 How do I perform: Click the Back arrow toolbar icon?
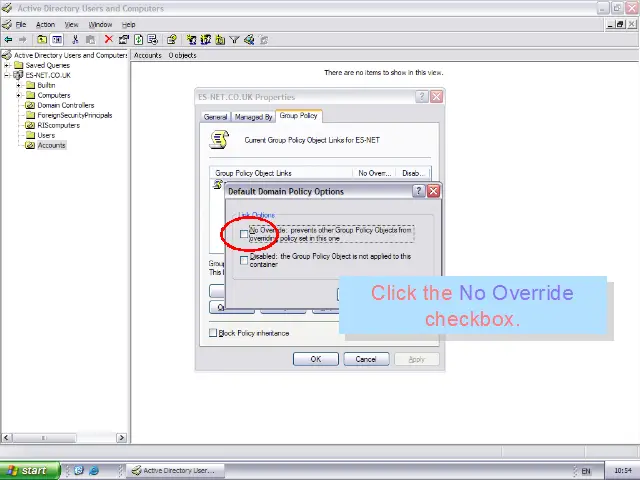[x=8, y=40]
